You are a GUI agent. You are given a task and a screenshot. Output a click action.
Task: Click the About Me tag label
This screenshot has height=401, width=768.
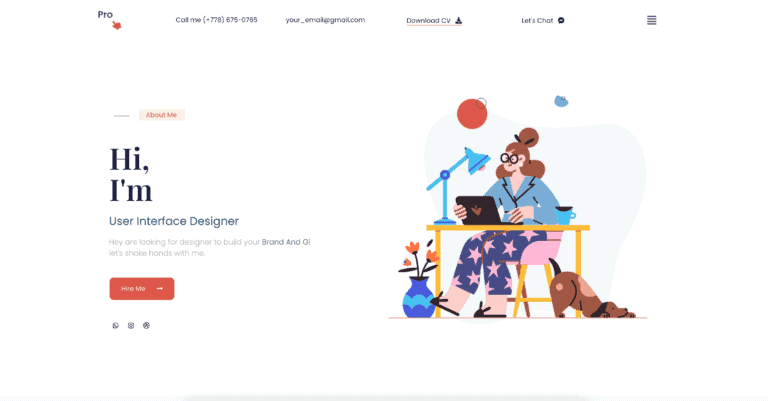(162, 115)
